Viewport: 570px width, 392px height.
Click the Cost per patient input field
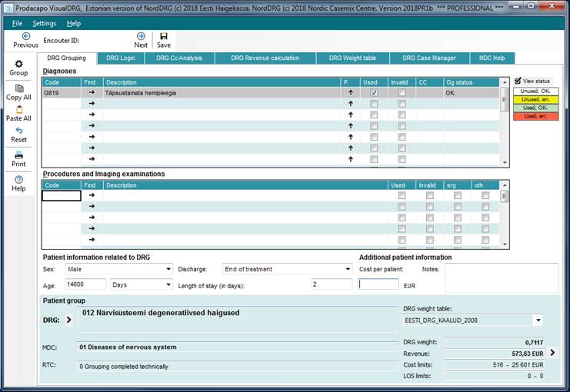tap(378, 284)
